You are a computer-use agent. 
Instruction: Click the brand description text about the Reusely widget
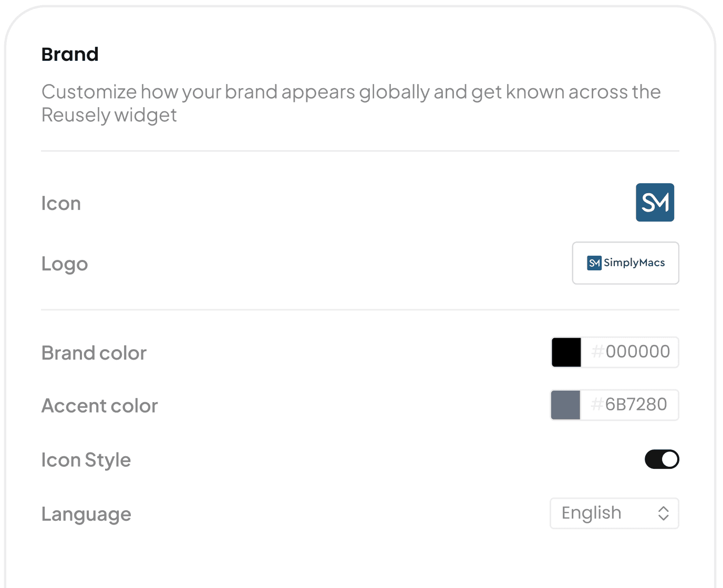351,103
